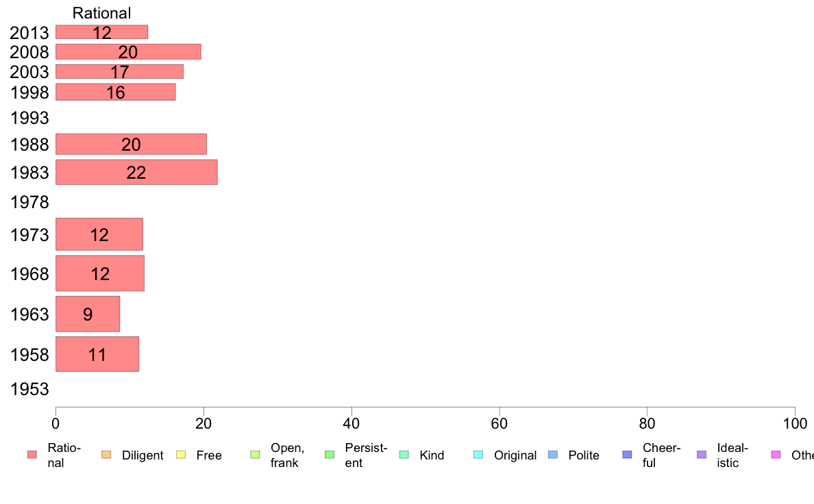Select the Kind legend swatch
The image size is (814, 504).
tap(404, 455)
